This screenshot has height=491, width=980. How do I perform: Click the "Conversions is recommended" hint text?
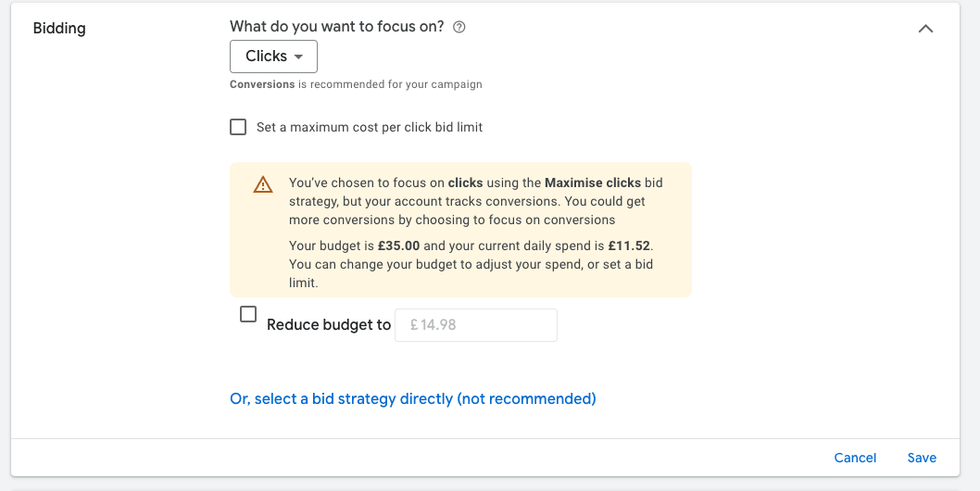[356, 84]
